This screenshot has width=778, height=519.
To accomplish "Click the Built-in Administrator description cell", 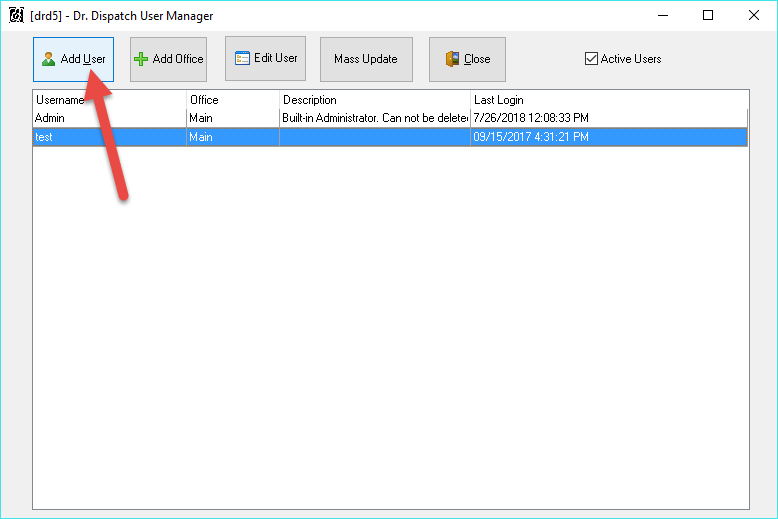I will coord(375,118).
